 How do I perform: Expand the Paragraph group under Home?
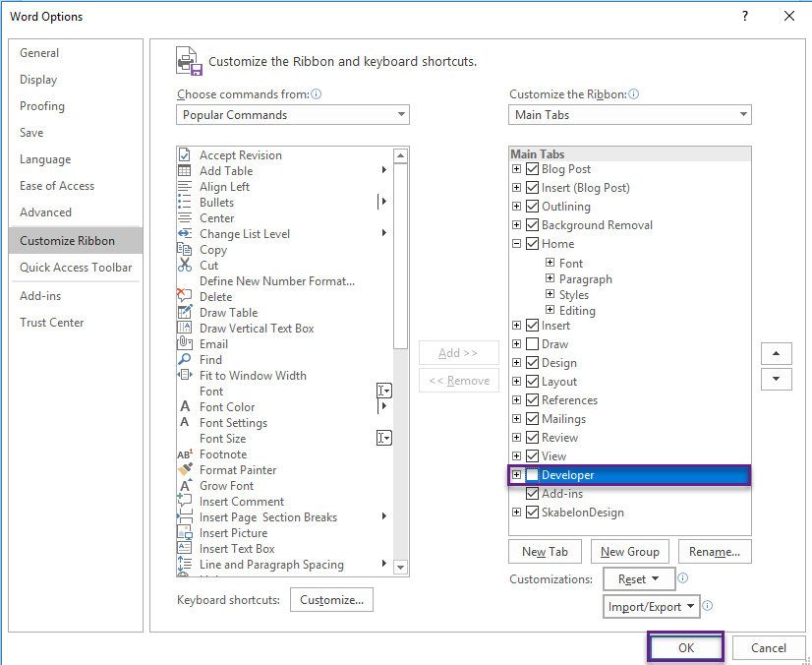tap(550, 278)
